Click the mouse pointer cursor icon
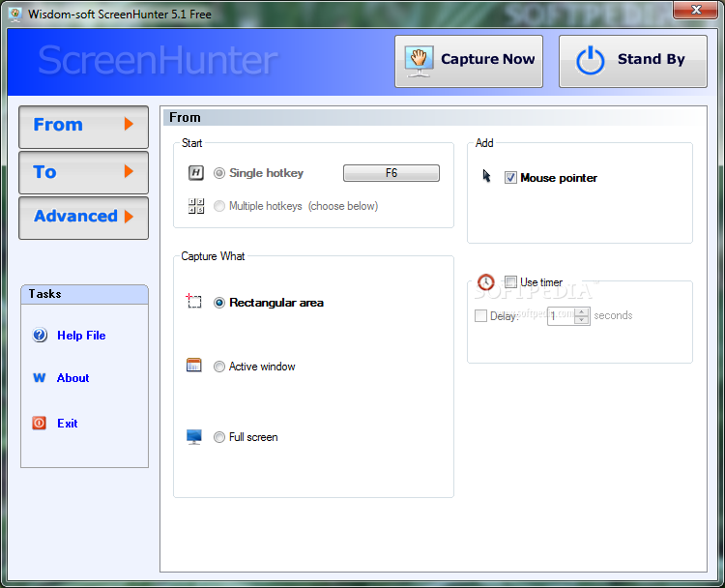The image size is (725, 588). [x=486, y=176]
